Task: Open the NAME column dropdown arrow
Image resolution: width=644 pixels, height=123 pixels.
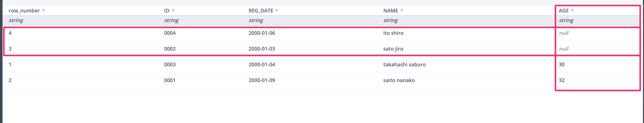Action: 402,11
